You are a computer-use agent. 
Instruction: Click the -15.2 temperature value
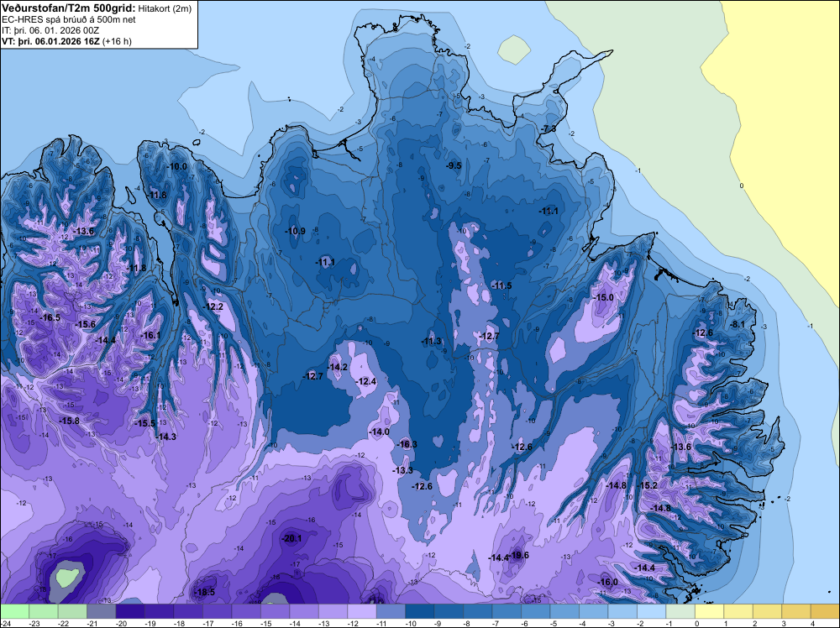coord(647,485)
